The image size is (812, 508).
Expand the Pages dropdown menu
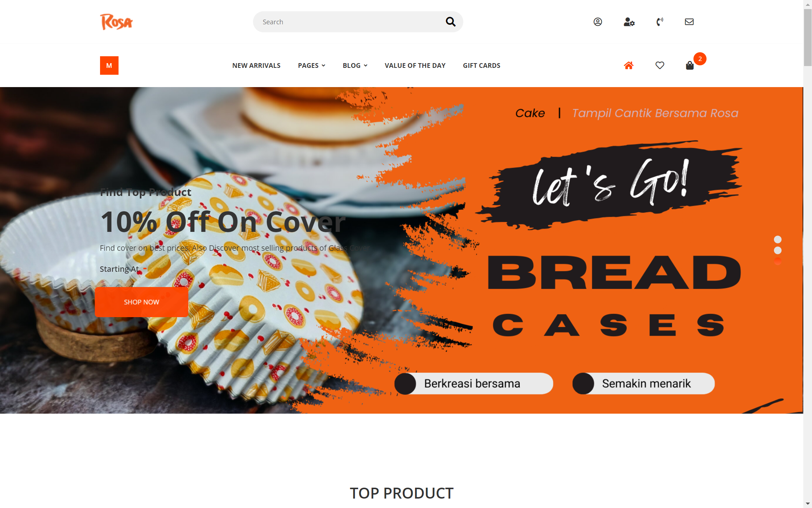click(312, 65)
